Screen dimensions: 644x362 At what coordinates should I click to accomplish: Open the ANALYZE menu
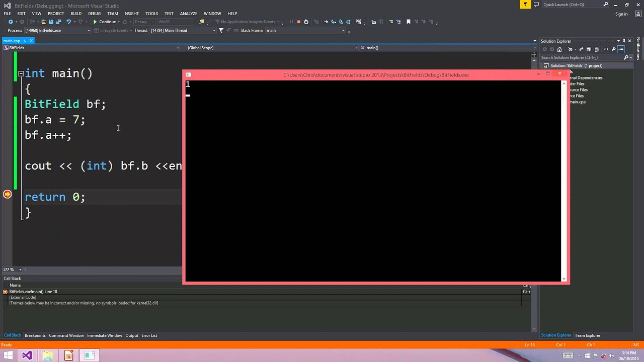(189, 14)
